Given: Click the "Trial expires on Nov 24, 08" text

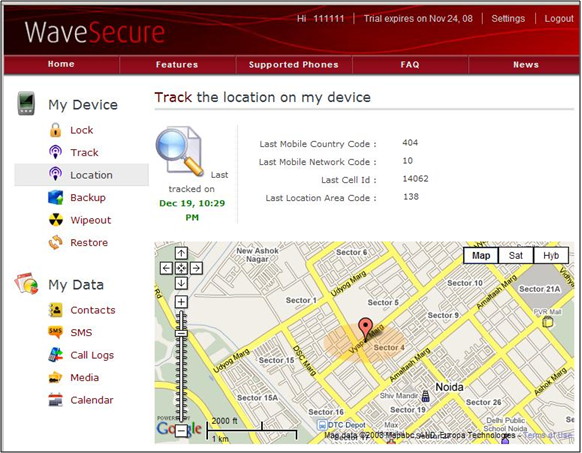Looking at the screenshot, I should 418,19.
